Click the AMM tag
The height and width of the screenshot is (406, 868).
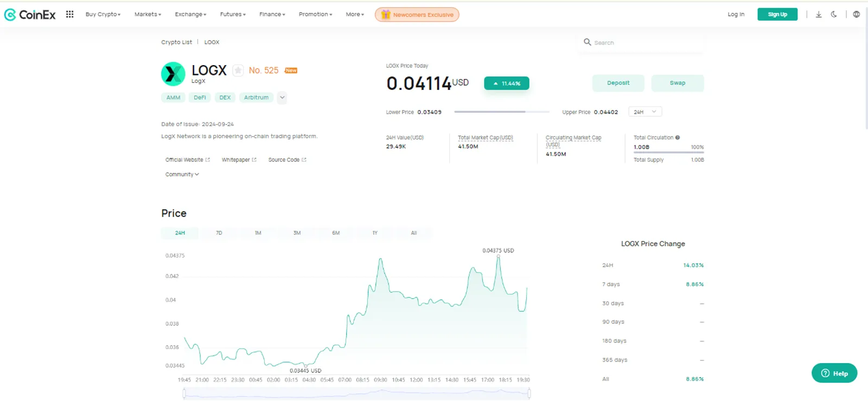pyautogui.click(x=173, y=98)
